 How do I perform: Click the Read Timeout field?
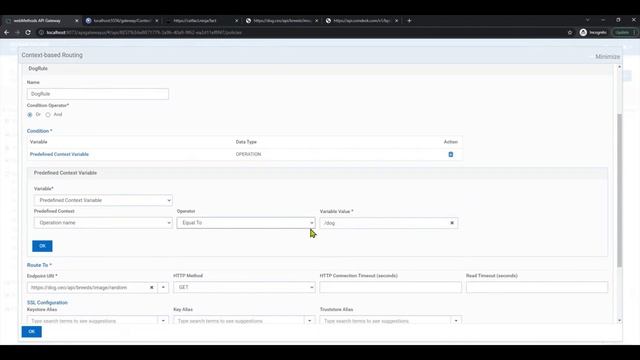tap(537, 287)
